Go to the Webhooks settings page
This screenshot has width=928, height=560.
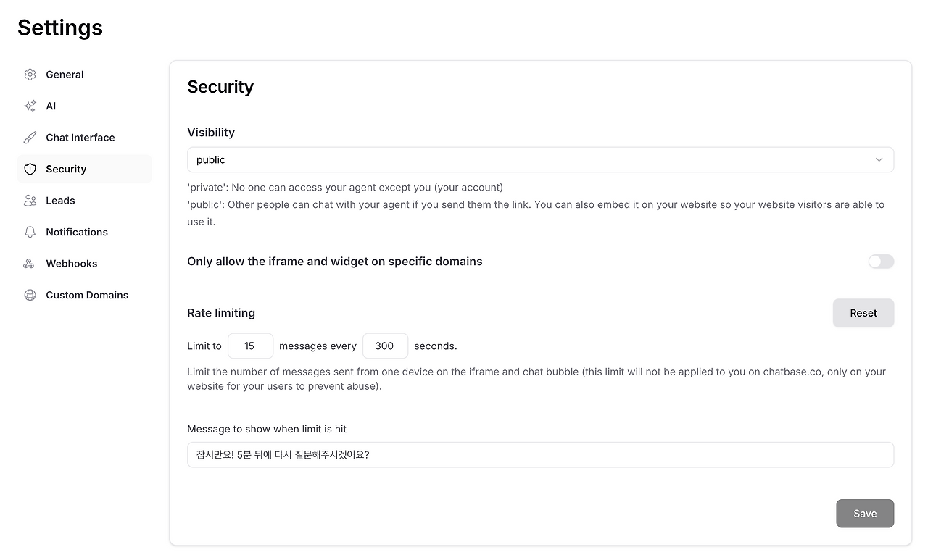pyautogui.click(x=71, y=264)
